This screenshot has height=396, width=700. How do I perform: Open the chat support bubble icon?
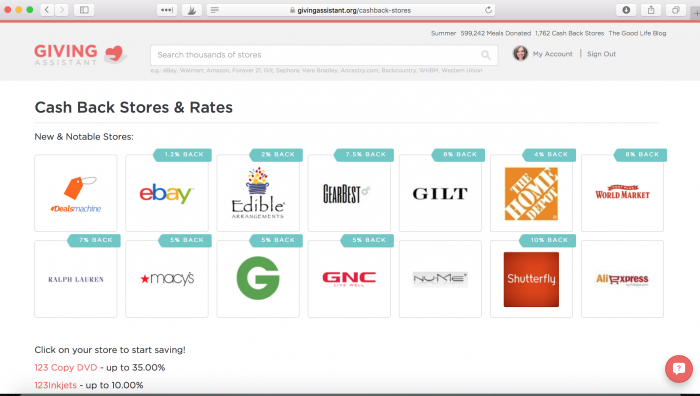point(679,369)
